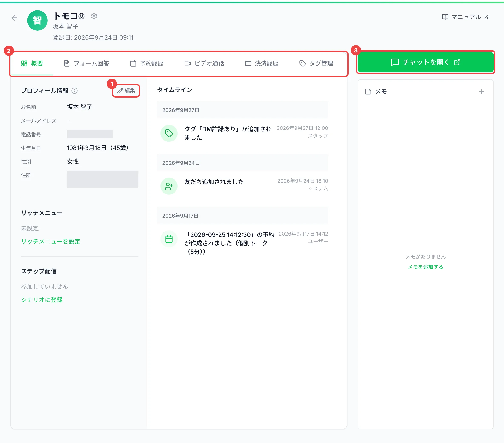Viewport: 504px width, 443px height.
Task: Click the 坂本 智子 name value in profile
Action: [80, 107]
